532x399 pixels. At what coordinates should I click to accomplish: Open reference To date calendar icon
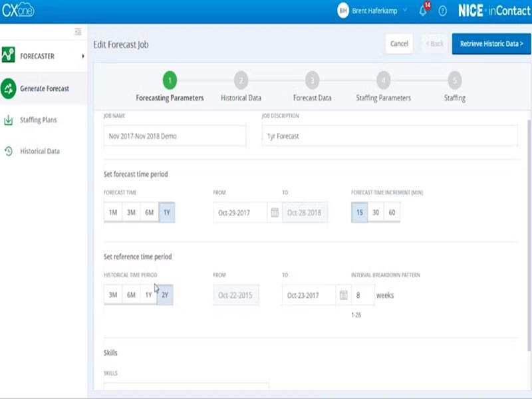tap(344, 295)
